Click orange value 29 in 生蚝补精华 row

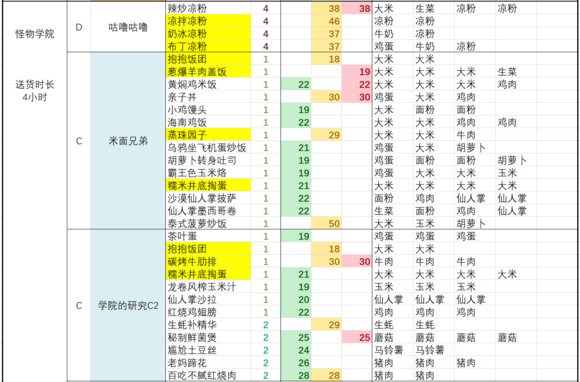(x=326, y=325)
